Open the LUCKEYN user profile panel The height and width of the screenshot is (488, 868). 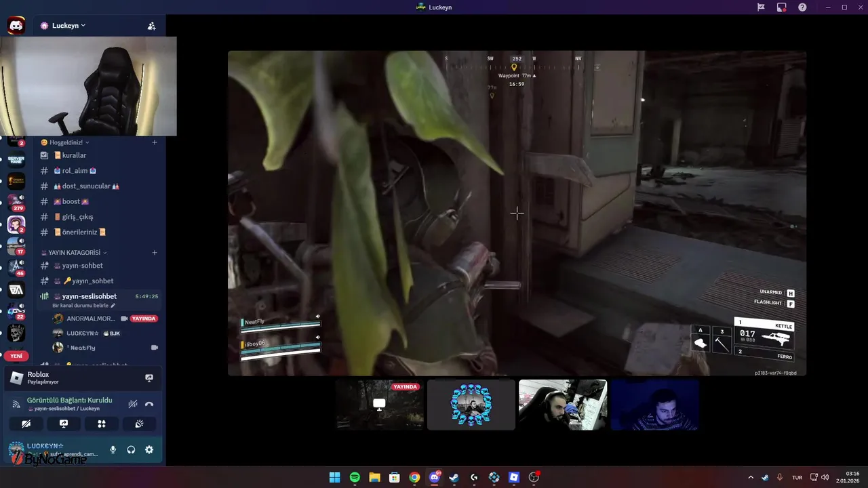coord(54,450)
